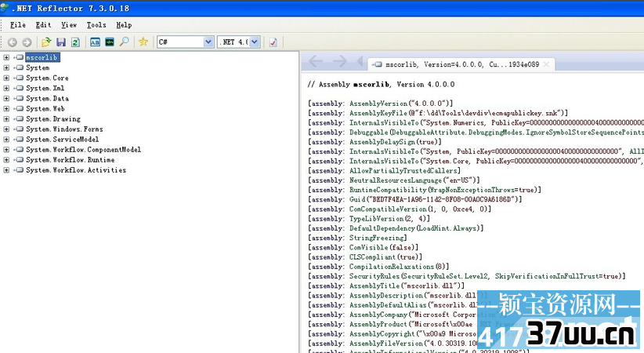Expand the System.ServiceModel tree node
This screenshot has width=644, height=353.
[6, 140]
